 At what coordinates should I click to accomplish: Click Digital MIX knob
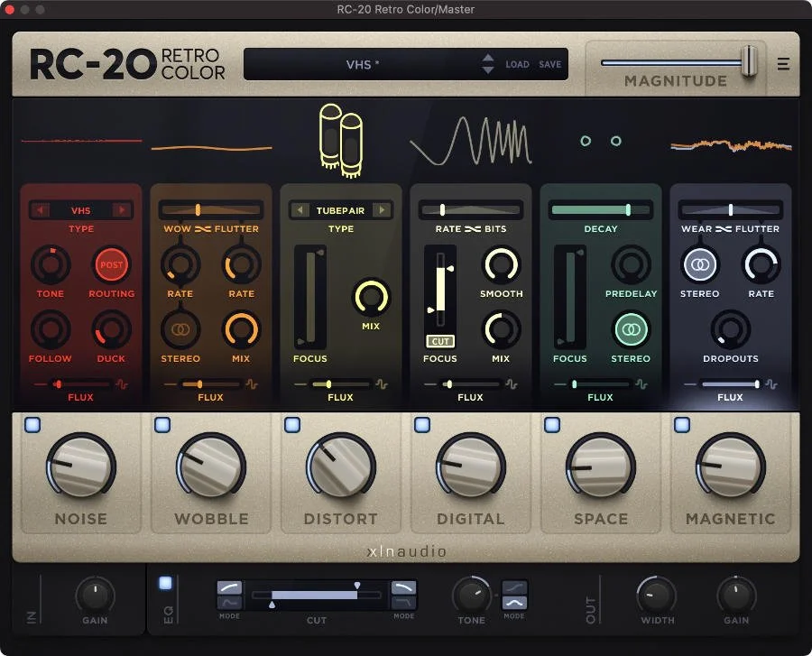[501, 329]
